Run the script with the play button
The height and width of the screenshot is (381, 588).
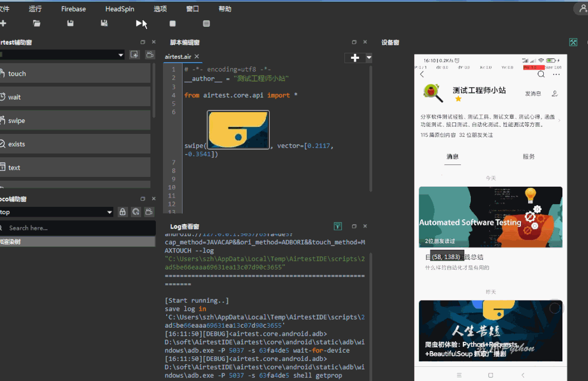point(139,23)
